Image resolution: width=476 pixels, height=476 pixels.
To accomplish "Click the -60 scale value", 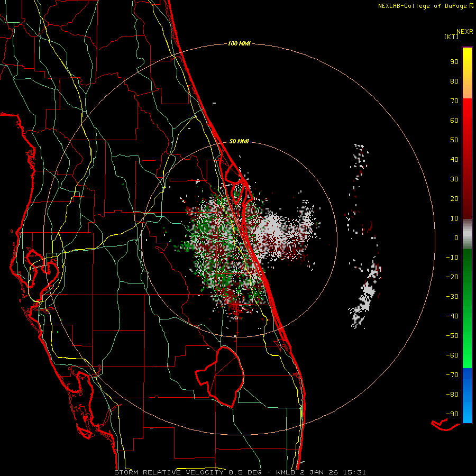I will tap(452, 355).
